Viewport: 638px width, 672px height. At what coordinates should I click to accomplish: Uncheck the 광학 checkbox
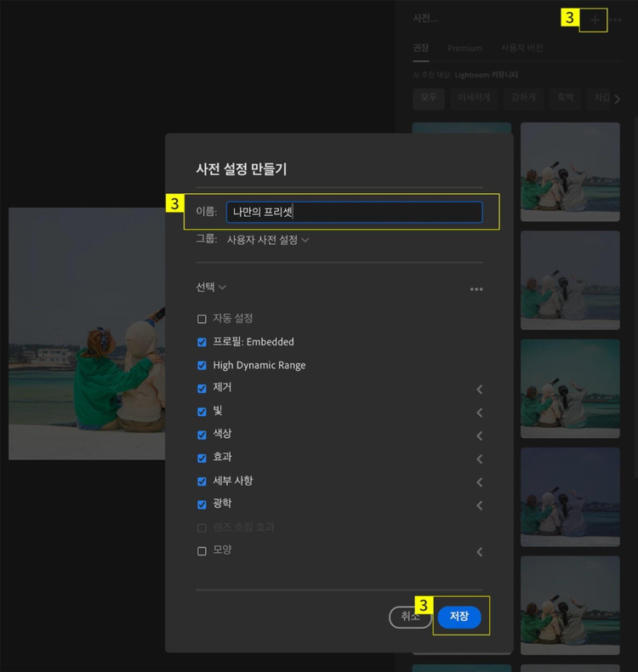click(202, 504)
